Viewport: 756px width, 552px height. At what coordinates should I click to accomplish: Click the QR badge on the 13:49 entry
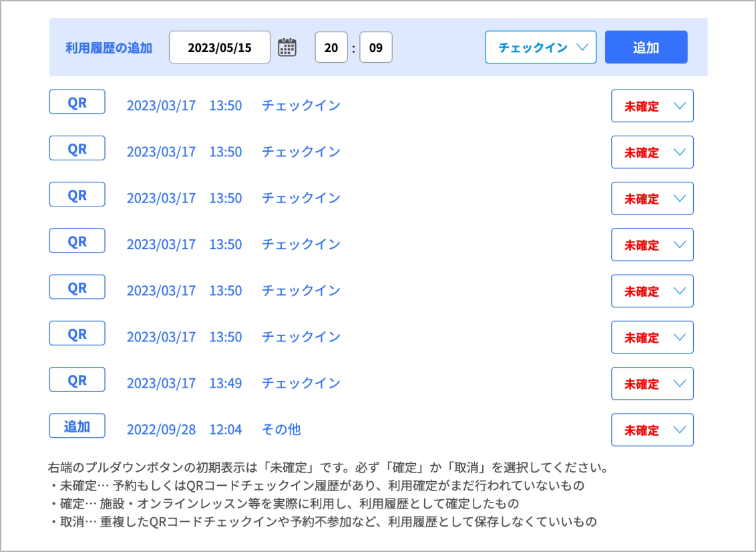pyautogui.click(x=77, y=380)
